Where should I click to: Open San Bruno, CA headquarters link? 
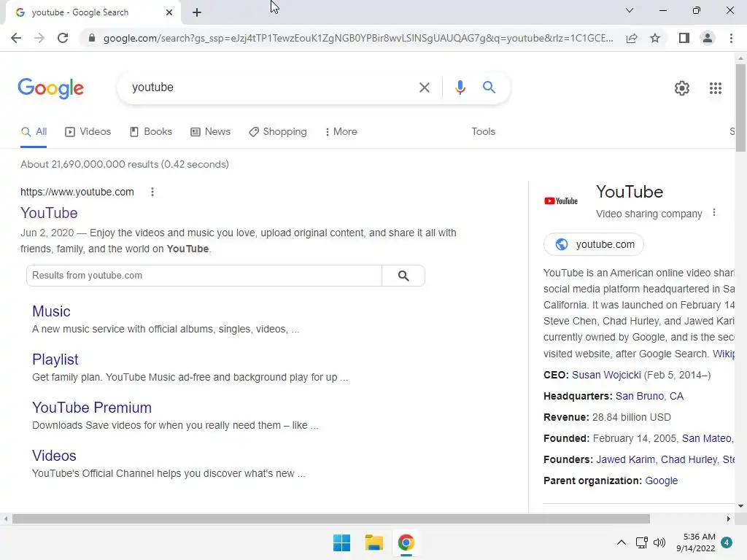pos(649,396)
